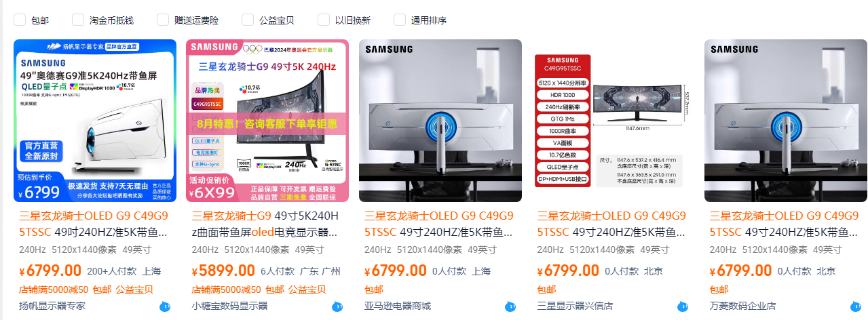
Task: Click the 小糖宝数码显示器 seller name
Action: [x=229, y=306]
